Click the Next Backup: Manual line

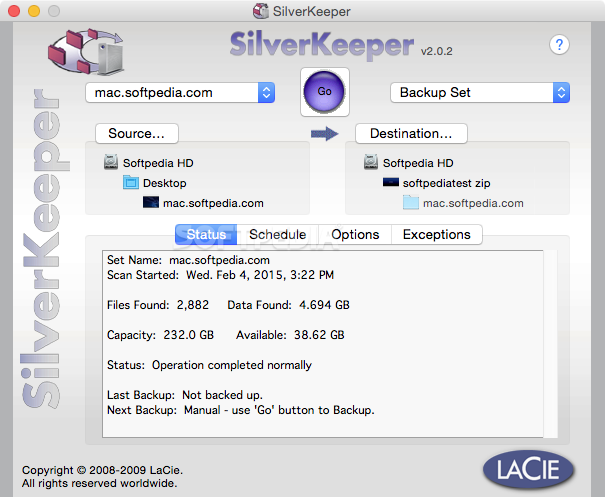[241, 410]
